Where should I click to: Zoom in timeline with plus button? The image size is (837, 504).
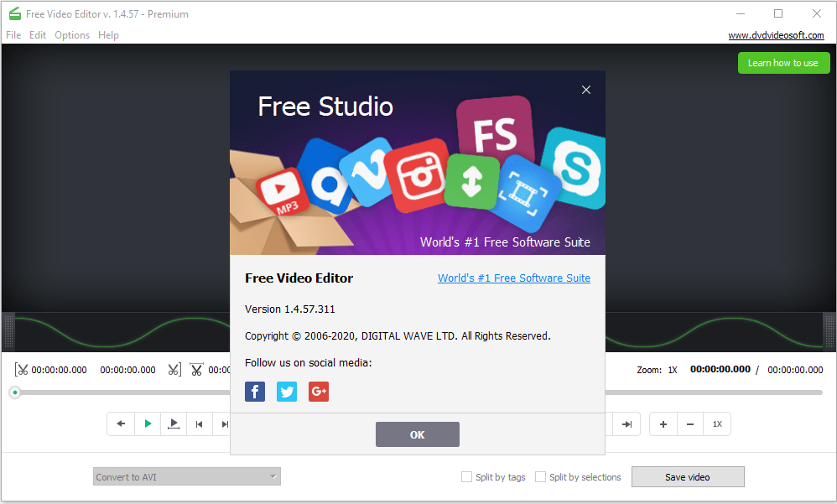[x=663, y=424]
